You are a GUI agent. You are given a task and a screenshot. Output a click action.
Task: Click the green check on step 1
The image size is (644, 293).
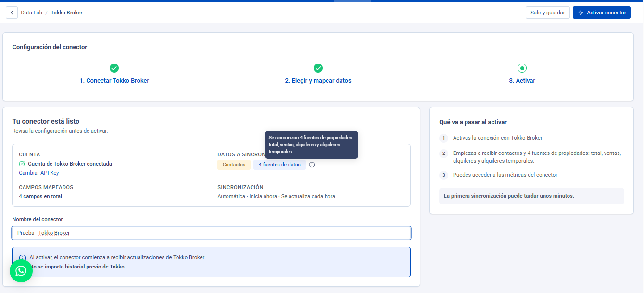click(x=114, y=68)
